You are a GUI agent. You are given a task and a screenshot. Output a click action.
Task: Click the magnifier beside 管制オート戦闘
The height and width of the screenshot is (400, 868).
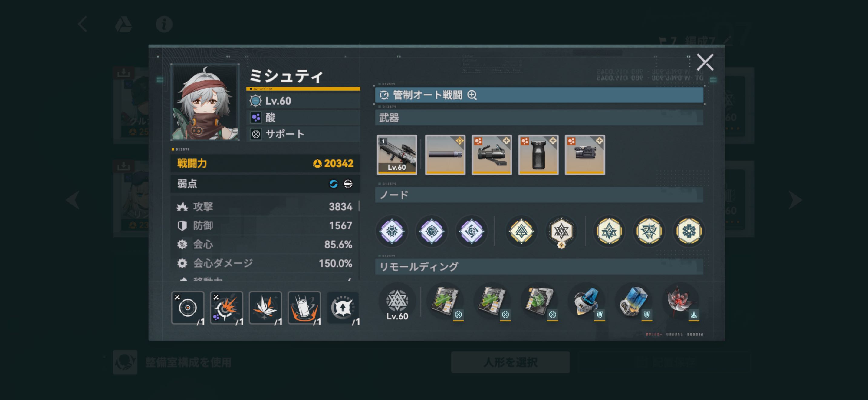[472, 95]
